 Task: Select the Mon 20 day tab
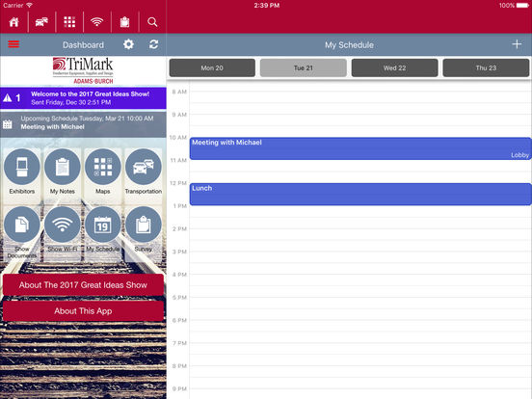212,67
